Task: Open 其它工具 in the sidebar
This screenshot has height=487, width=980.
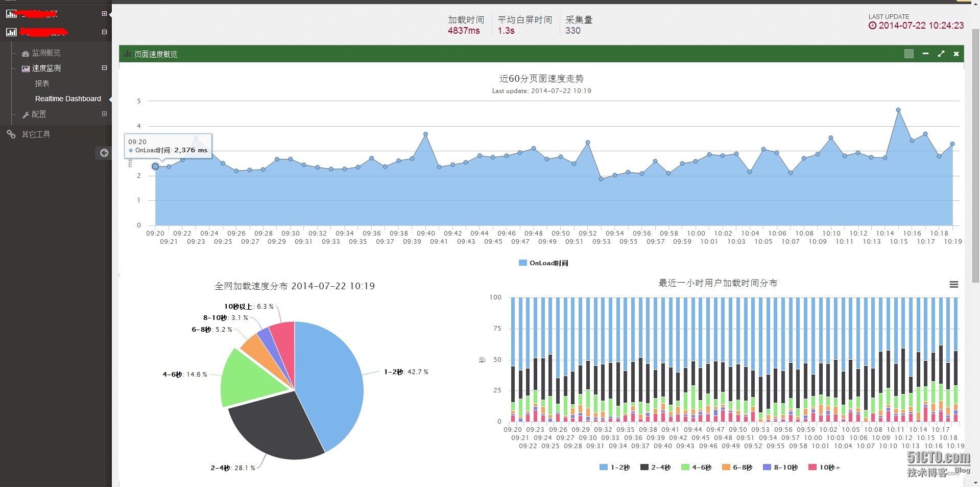Action: click(36, 134)
